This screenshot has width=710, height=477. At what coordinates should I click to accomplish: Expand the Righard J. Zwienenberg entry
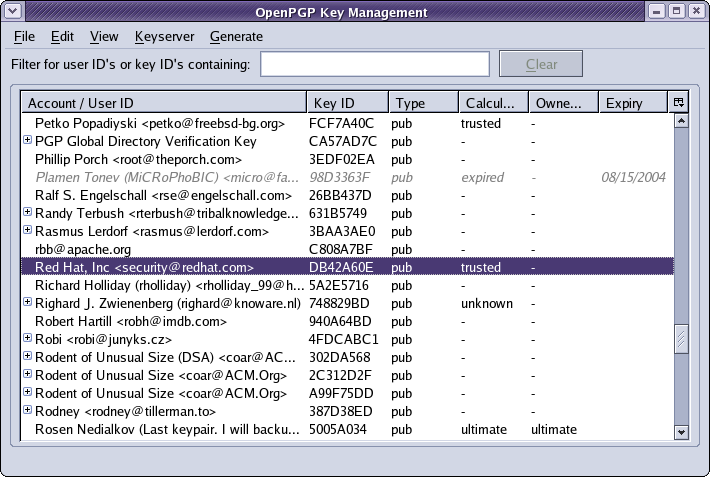(28, 302)
